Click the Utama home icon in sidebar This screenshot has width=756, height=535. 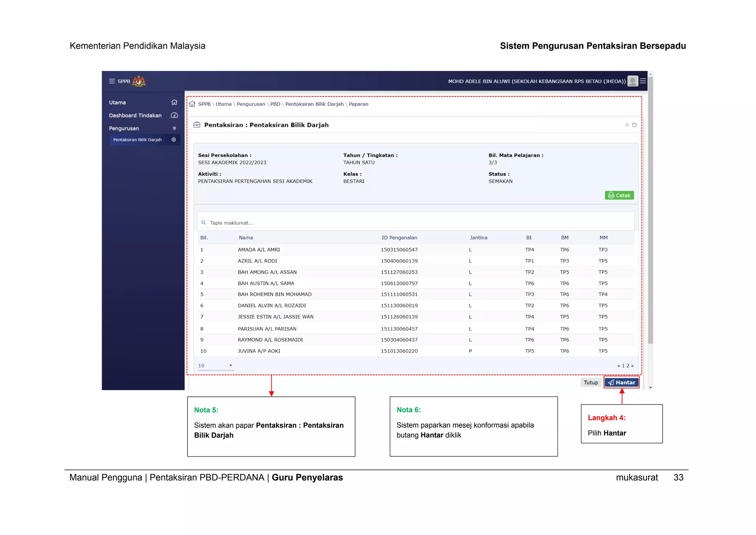[174, 102]
